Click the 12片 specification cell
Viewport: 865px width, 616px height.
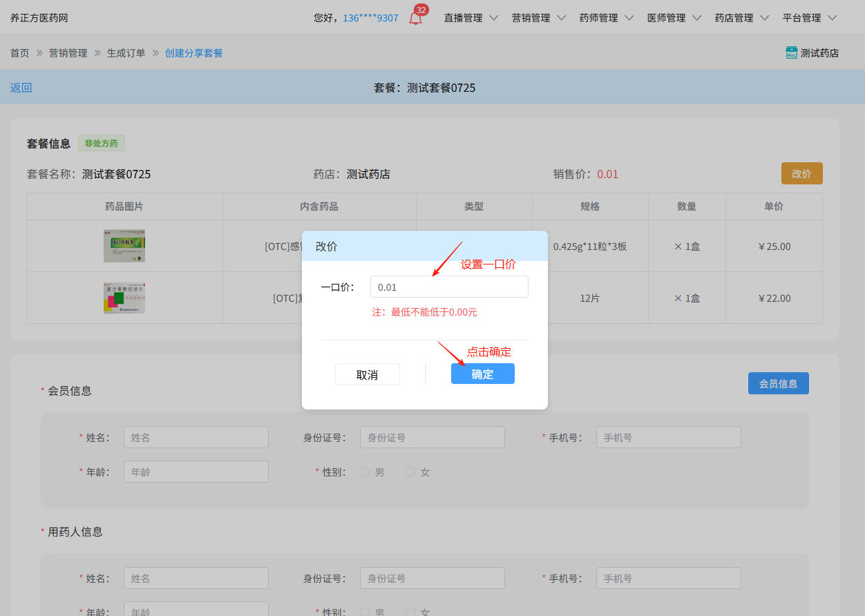590,298
